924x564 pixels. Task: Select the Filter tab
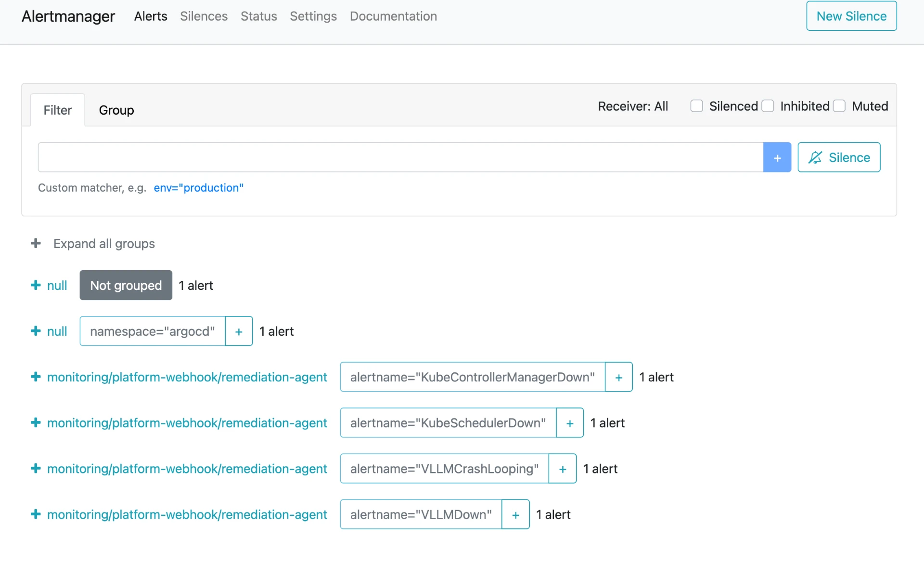(x=58, y=110)
